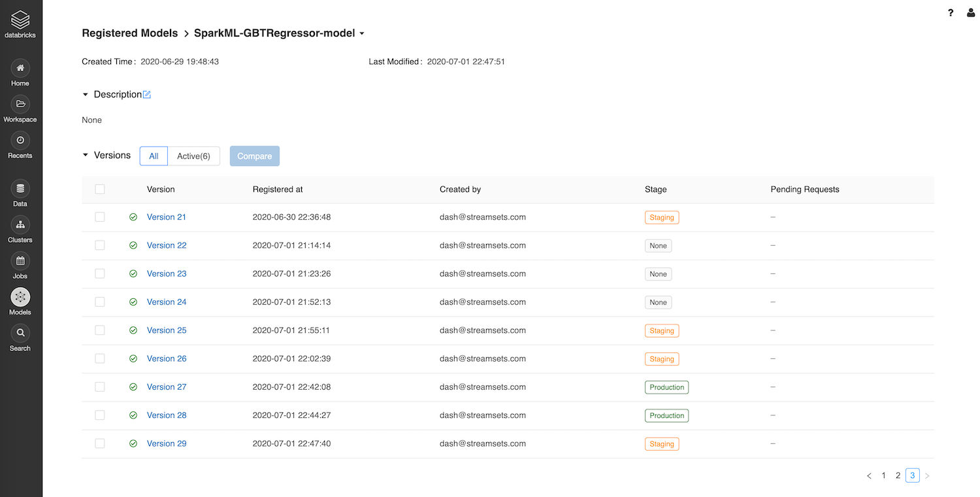980x497 pixels.
Task: Click green status check icon for Version 25
Action: coord(133,330)
